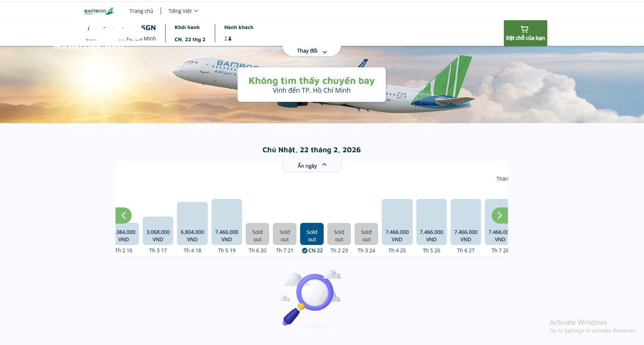Viewport: 644px width, 345px height.
Task: Select Th 3 17 fare 3.068.000 VND
Action: pos(158,231)
